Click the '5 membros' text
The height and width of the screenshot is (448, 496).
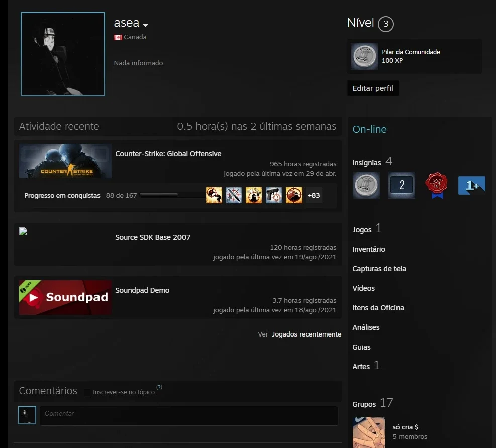[x=410, y=436]
